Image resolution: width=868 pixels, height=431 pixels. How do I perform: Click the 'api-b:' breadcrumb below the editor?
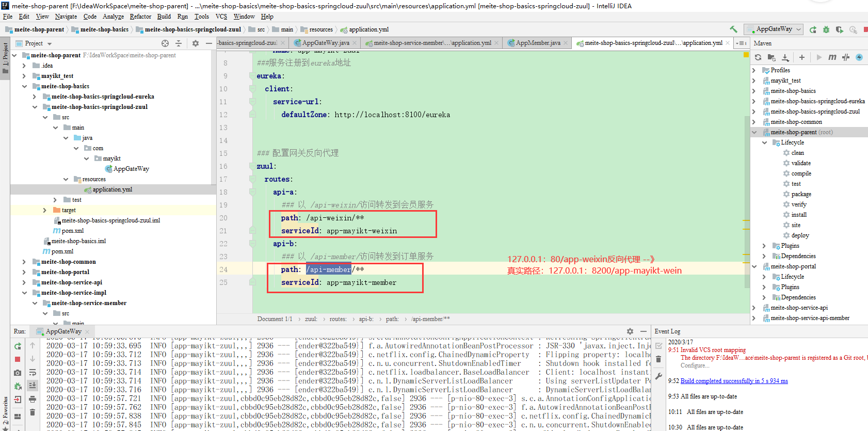point(366,319)
